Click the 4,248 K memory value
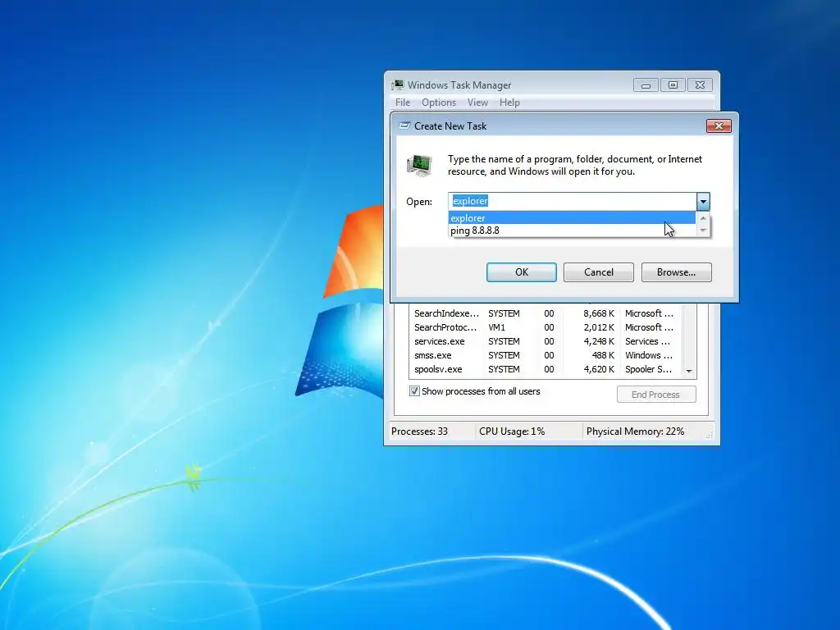The image size is (840, 630). tap(598, 341)
